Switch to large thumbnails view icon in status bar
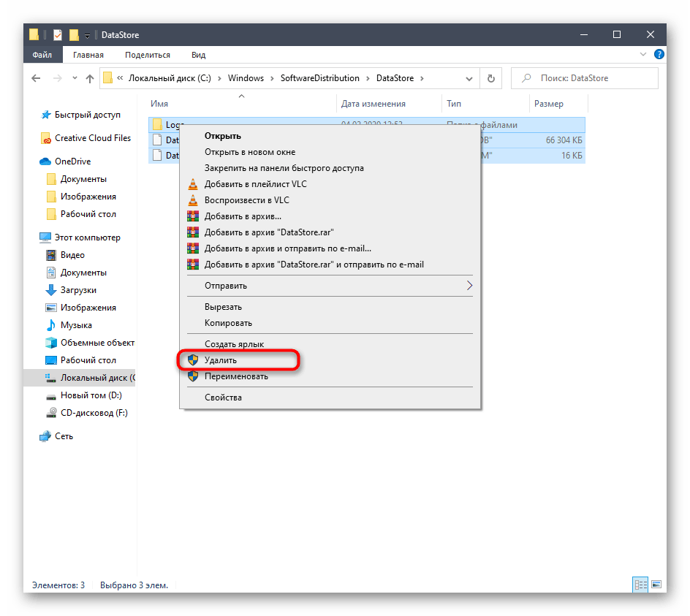This screenshot has width=690, height=616. pyautogui.click(x=656, y=585)
